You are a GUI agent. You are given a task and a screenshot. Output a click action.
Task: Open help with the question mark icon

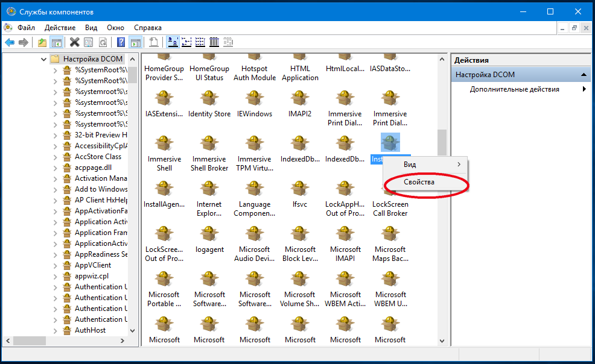121,42
